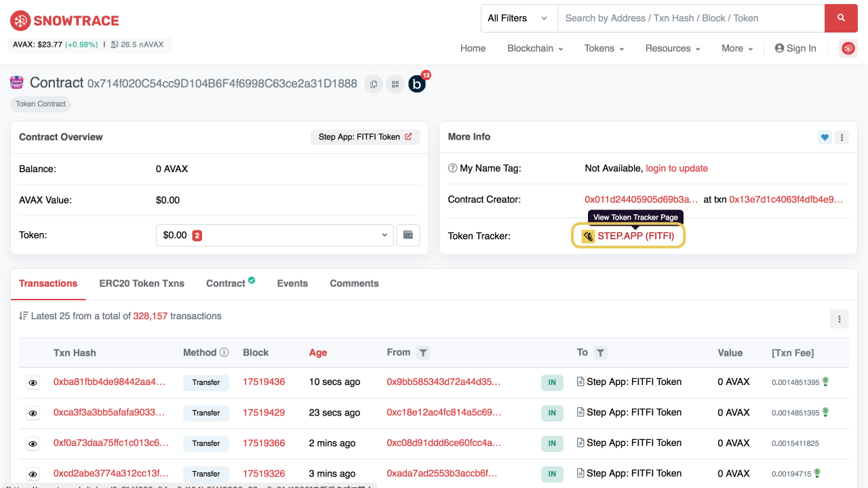Image resolution: width=868 pixels, height=488 pixels.
Task: Open sender address 0xc08d91ddd6ce60fcc4a
Action: 444,443
